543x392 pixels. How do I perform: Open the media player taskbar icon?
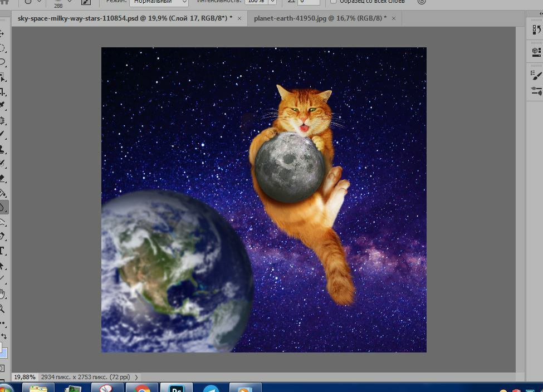tap(245, 388)
